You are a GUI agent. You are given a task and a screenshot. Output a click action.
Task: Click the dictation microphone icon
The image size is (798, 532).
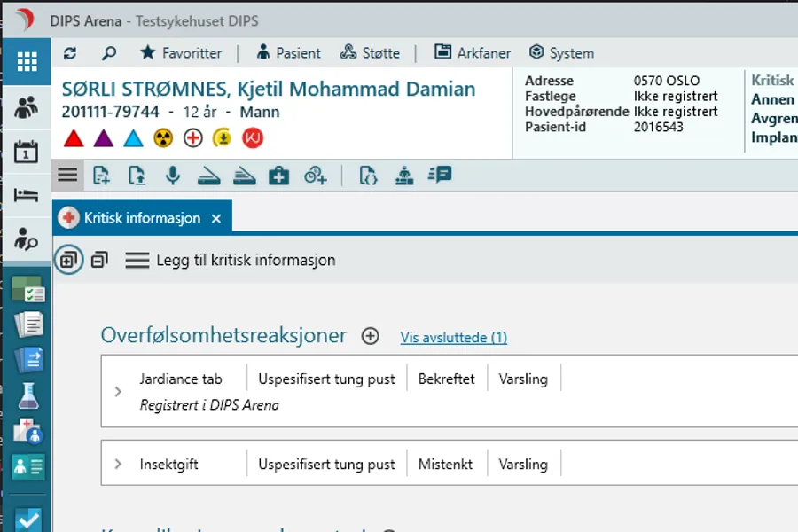point(173,176)
